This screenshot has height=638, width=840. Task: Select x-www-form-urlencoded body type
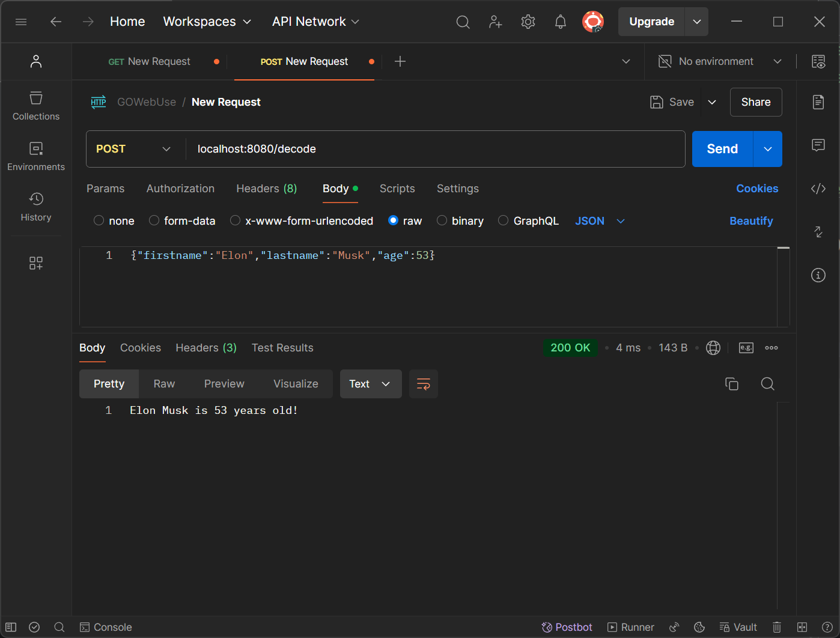pyautogui.click(x=236, y=221)
